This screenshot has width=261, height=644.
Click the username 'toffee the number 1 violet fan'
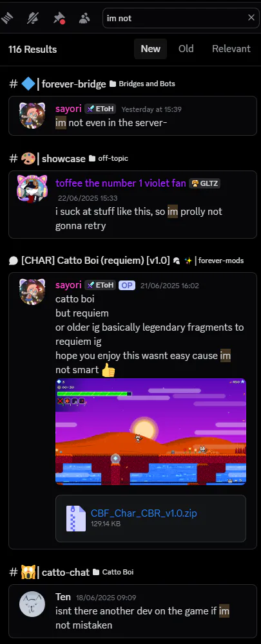pyautogui.click(x=121, y=183)
